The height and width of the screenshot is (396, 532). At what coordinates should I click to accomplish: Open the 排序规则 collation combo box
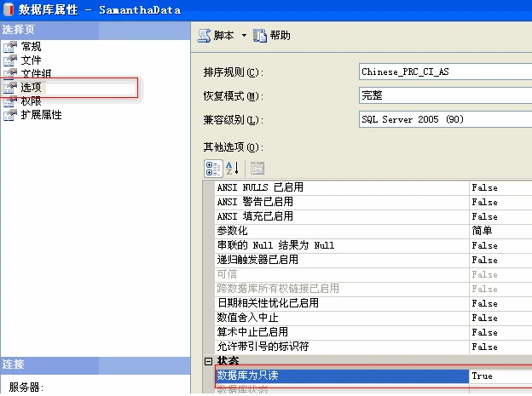point(445,72)
